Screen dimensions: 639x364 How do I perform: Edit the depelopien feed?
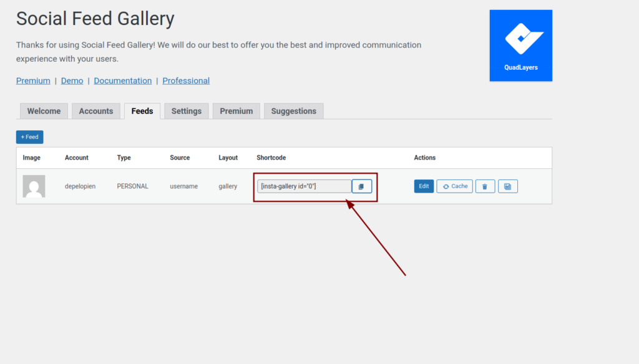(424, 186)
